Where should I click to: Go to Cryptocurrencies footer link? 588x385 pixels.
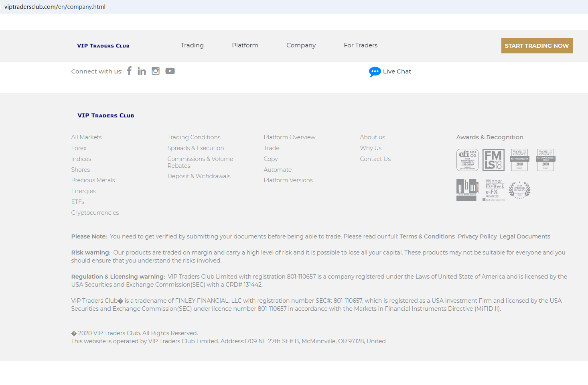coord(95,213)
